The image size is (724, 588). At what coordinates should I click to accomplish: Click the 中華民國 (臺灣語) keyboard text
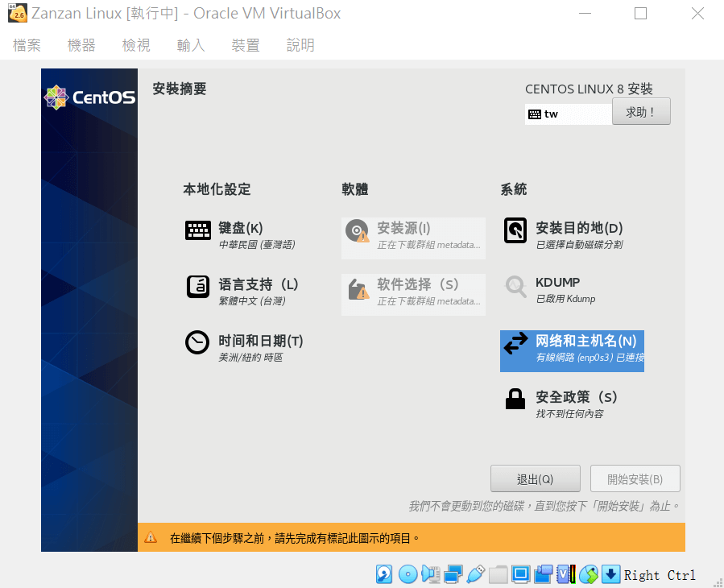(257, 245)
